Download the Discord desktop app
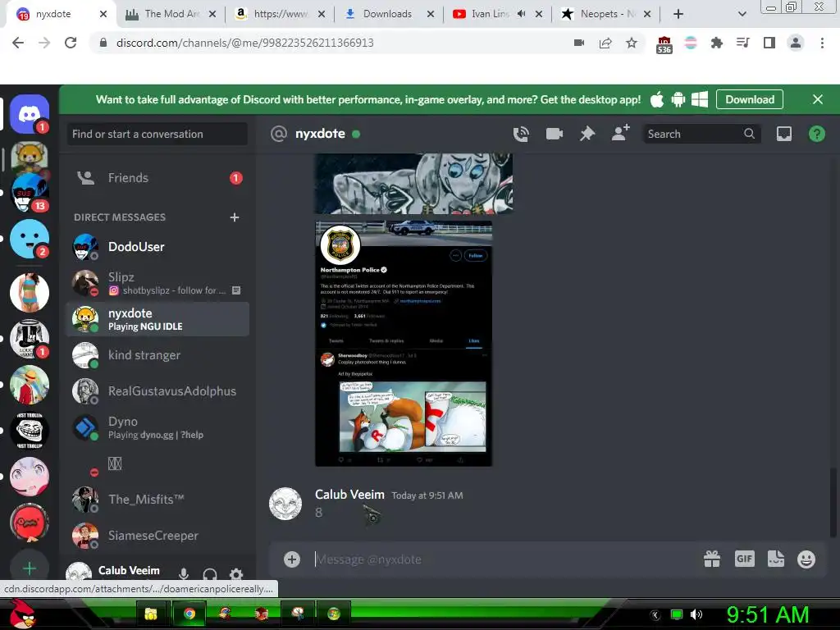 [750, 99]
